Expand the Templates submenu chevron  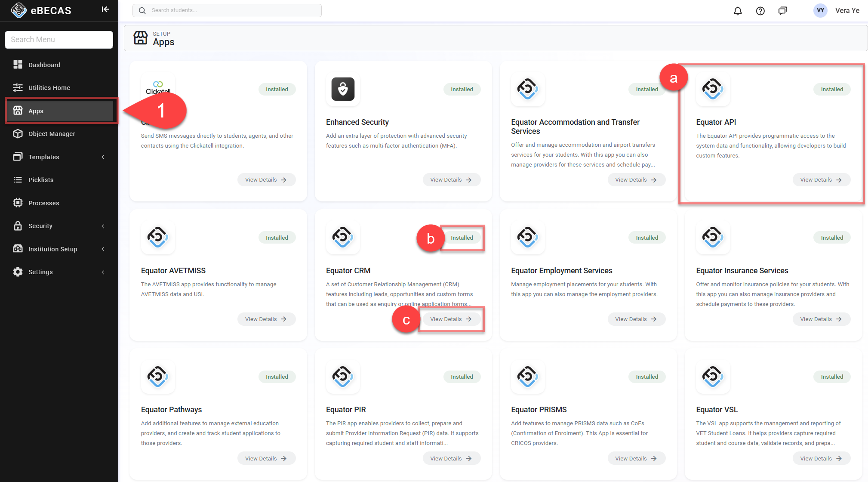[x=103, y=157]
